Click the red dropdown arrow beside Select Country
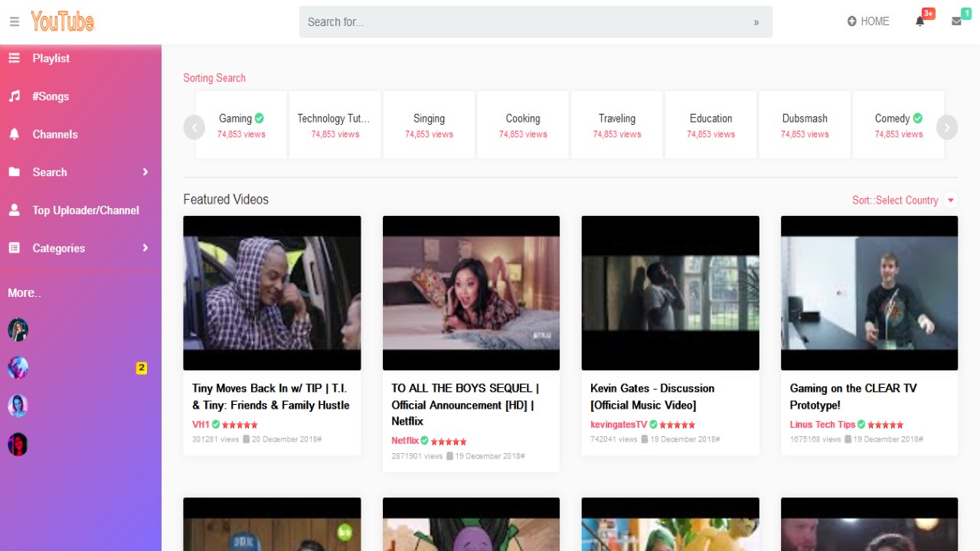This screenshot has height=551, width=980. (951, 201)
